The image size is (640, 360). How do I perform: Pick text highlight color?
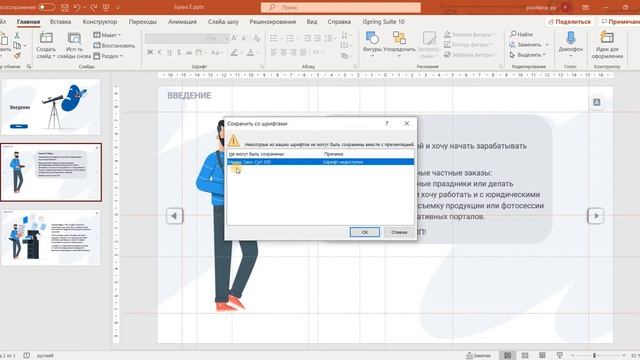pos(234,52)
